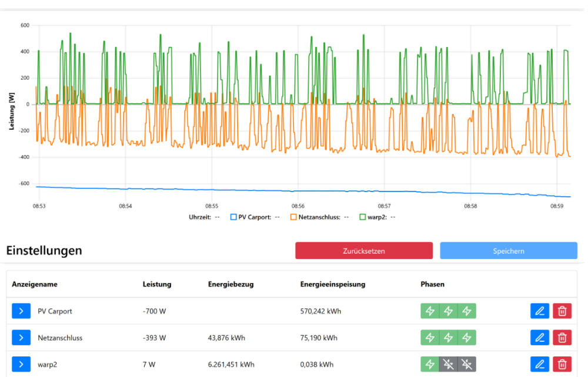Image resolution: width=588 pixels, height=377 pixels.
Task: Delete the PV Carport meter entry
Action: (x=562, y=311)
